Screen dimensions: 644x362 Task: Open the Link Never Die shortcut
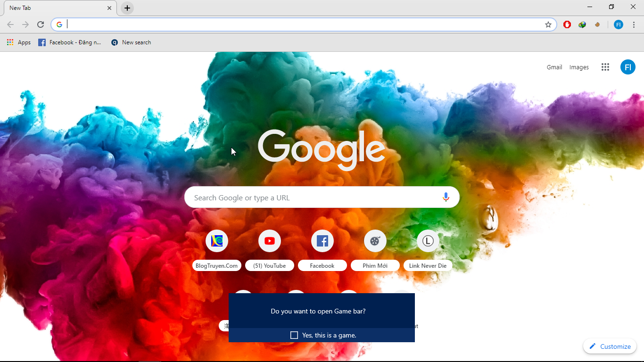click(428, 241)
